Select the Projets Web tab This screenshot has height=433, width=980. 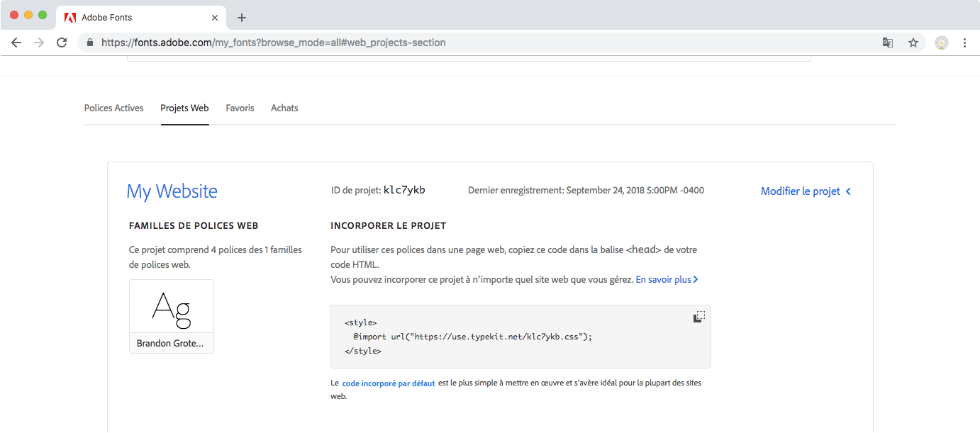184,108
